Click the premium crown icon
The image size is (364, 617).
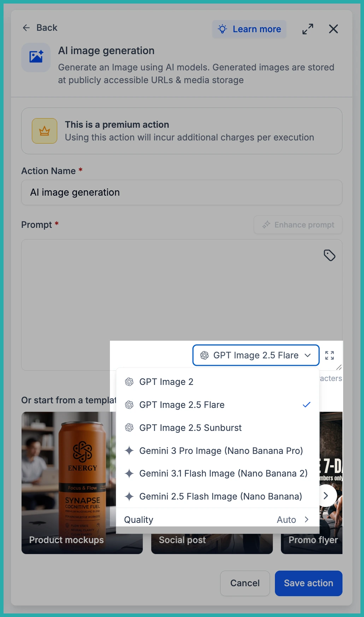tap(45, 131)
